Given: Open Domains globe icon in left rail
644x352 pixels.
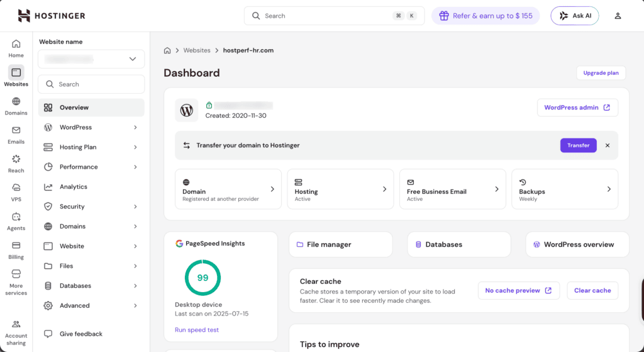Looking at the screenshot, I should tap(16, 101).
